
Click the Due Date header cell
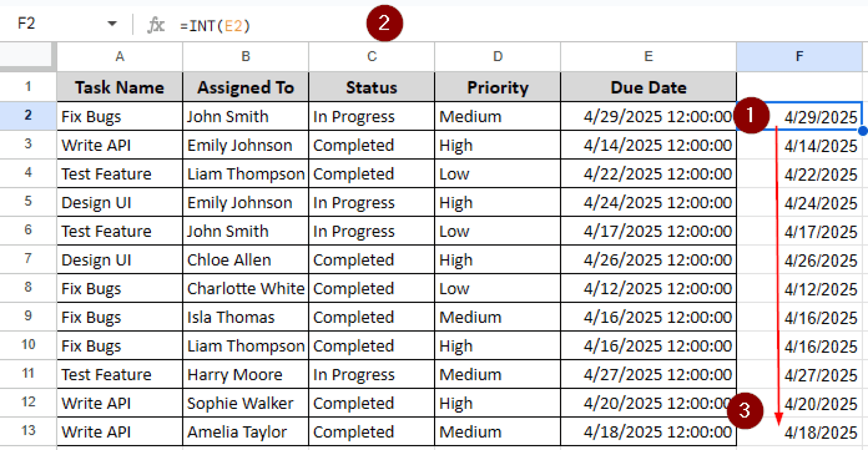point(648,87)
